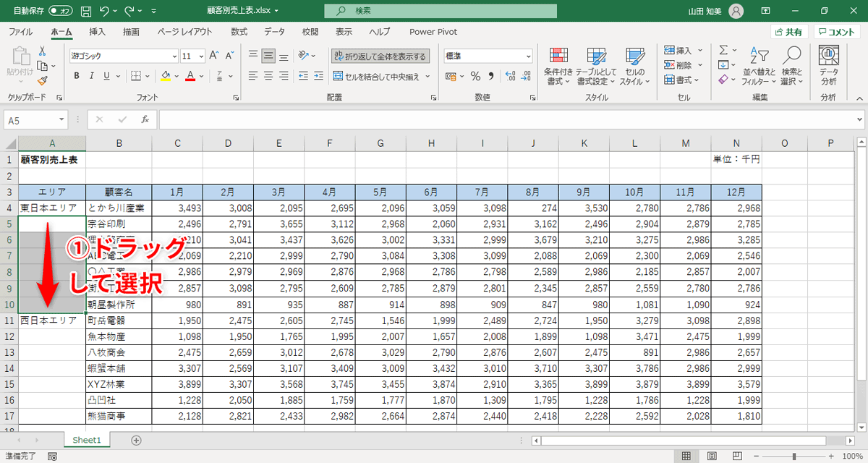
Task: Open the テーブルとして書式設定 dropdown
Action: (x=597, y=66)
